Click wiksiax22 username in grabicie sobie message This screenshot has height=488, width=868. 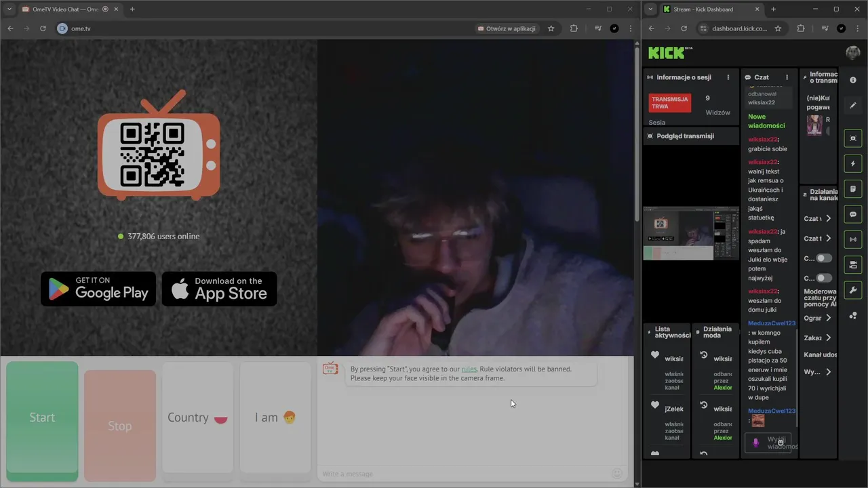pyautogui.click(x=762, y=139)
